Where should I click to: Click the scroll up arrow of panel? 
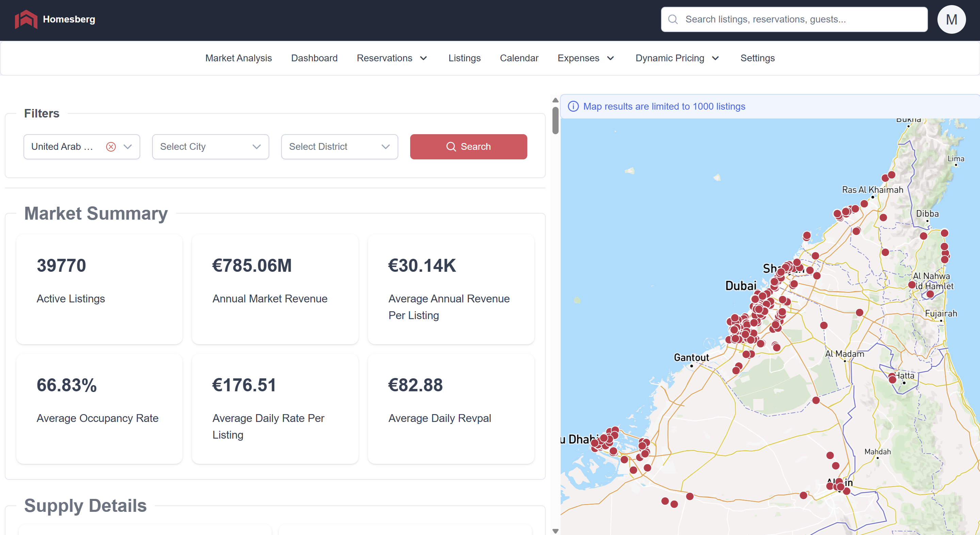tap(556, 100)
